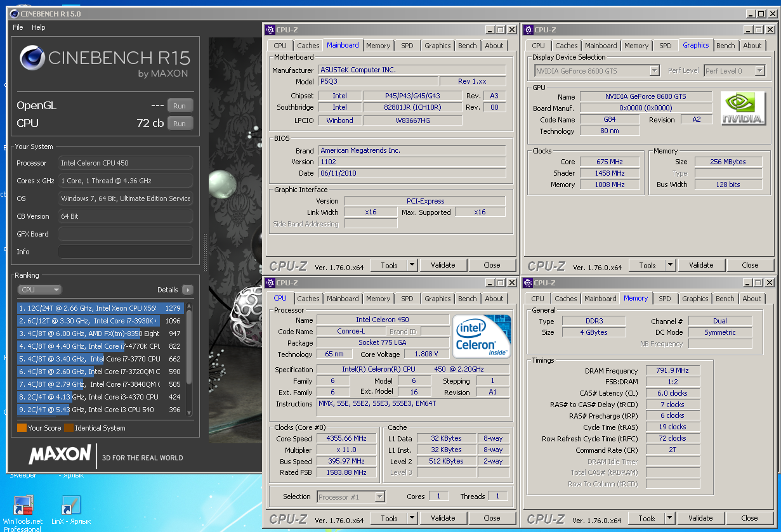Click the Core Speed value 4355.66 MHz
The image size is (781, 532).
point(347,438)
